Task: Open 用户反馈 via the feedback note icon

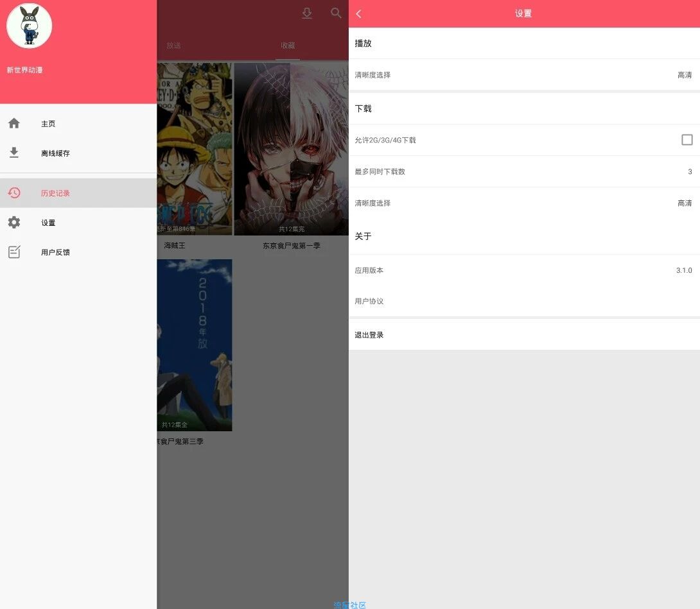Action: click(14, 252)
